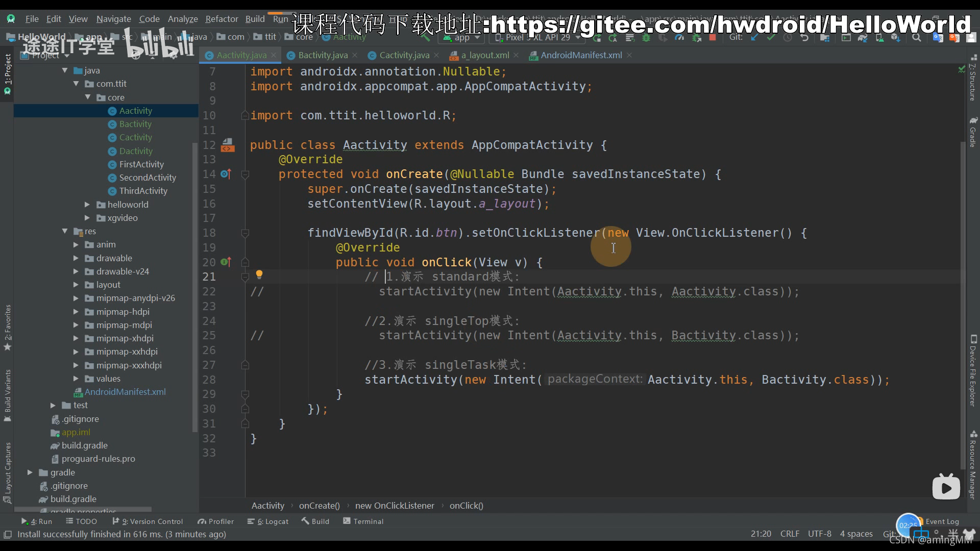Screen dimensions: 980x551
Task: Open the 1: Project tool window
Action: click(x=7, y=74)
